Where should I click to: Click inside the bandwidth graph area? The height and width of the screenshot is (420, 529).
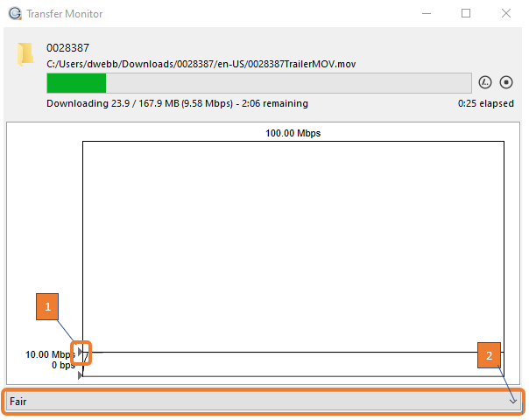293,245
